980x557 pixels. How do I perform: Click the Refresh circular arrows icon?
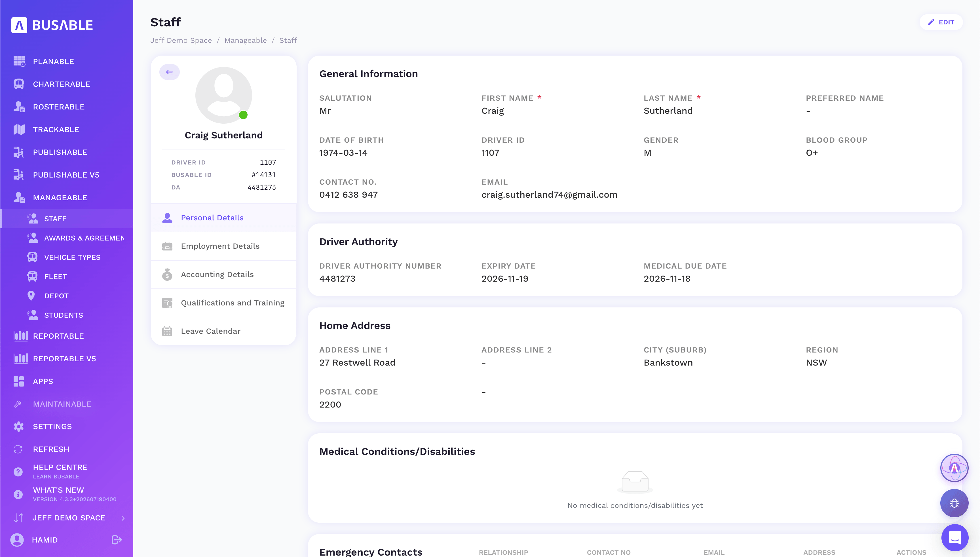[18, 449]
